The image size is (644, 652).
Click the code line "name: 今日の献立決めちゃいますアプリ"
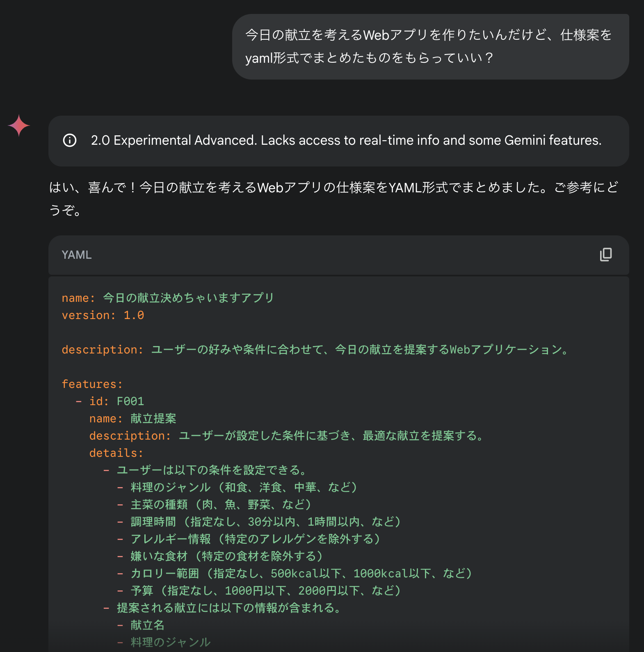(167, 298)
